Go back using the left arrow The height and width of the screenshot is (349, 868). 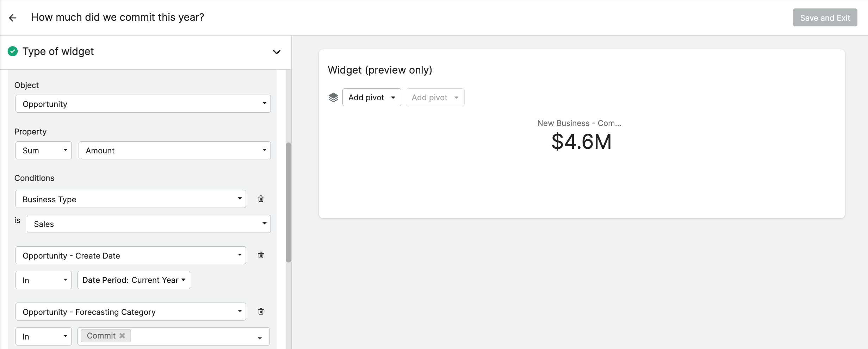click(x=13, y=18)
